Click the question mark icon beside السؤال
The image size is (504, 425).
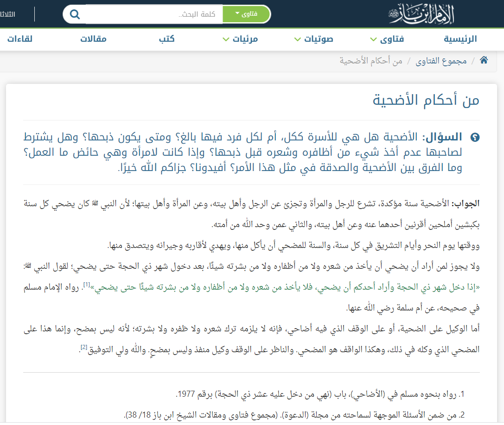click(x=475, y=138)
